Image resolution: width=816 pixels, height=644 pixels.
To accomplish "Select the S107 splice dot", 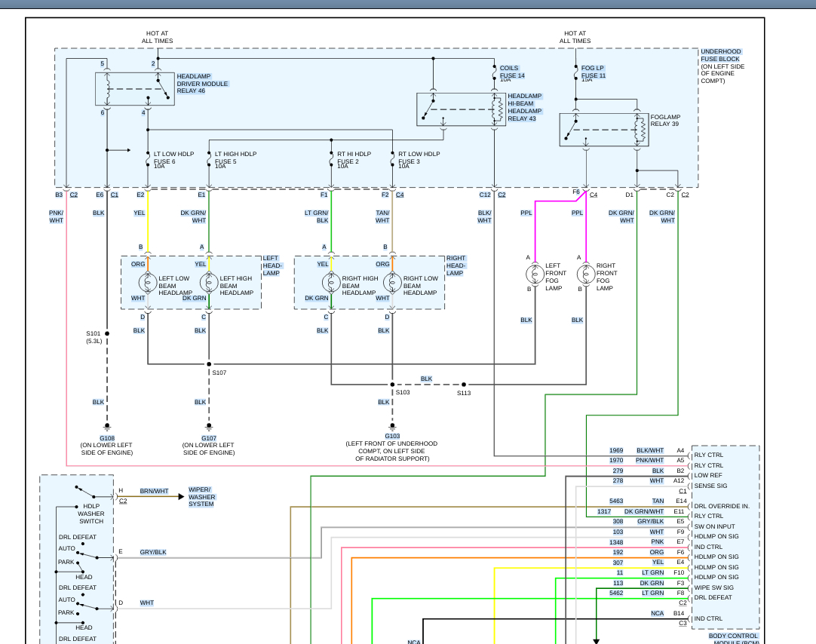I will [x=209, y=364].
